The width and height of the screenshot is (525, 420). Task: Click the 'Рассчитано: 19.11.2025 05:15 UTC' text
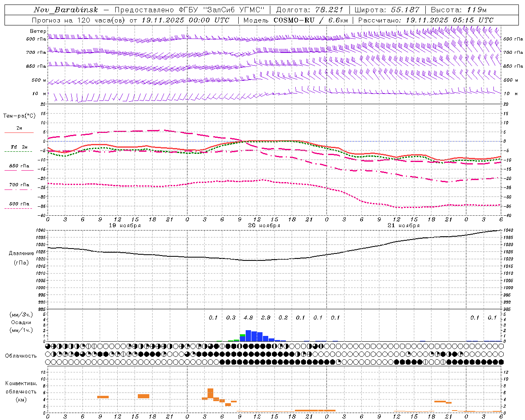(x=426, y=20)
